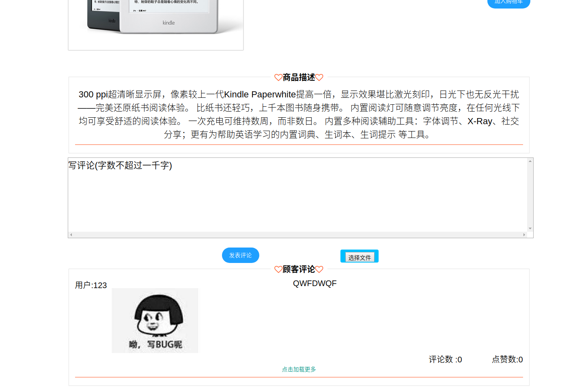The height and width of the screenshot is (392, 575).
Task: Click the heart icon right of 顾客评论
Action: pos(319,269)
